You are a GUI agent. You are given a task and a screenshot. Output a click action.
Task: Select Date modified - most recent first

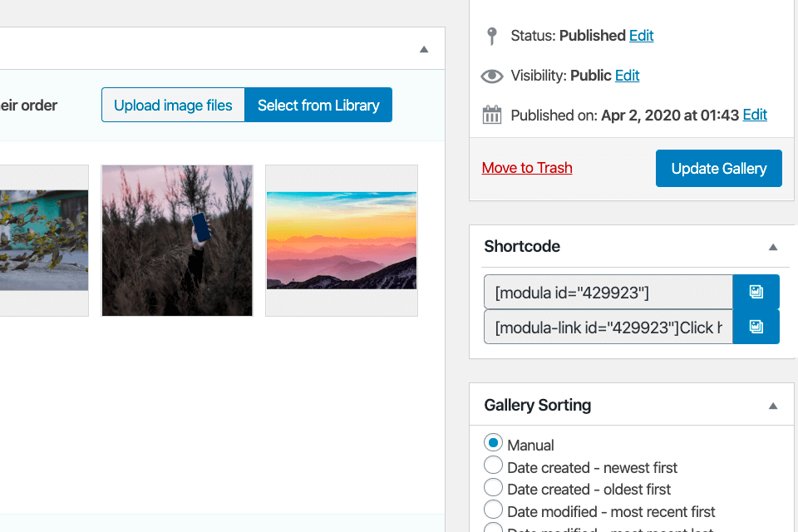(493, 510)
